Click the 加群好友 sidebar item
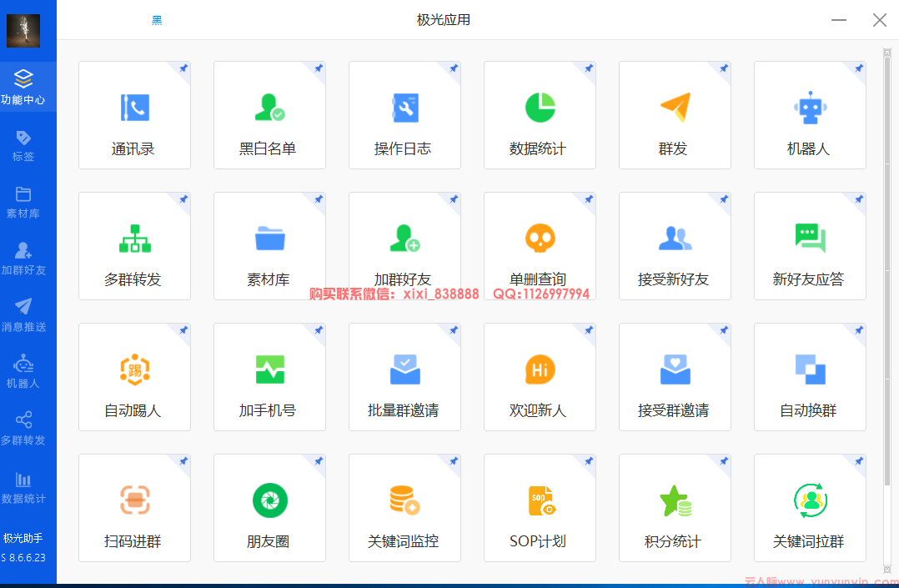 point(23,258)
